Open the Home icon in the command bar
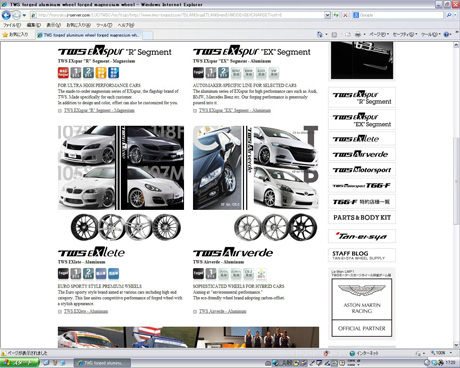The height and width of the screenshot is (368, 460). coord(320,34)
